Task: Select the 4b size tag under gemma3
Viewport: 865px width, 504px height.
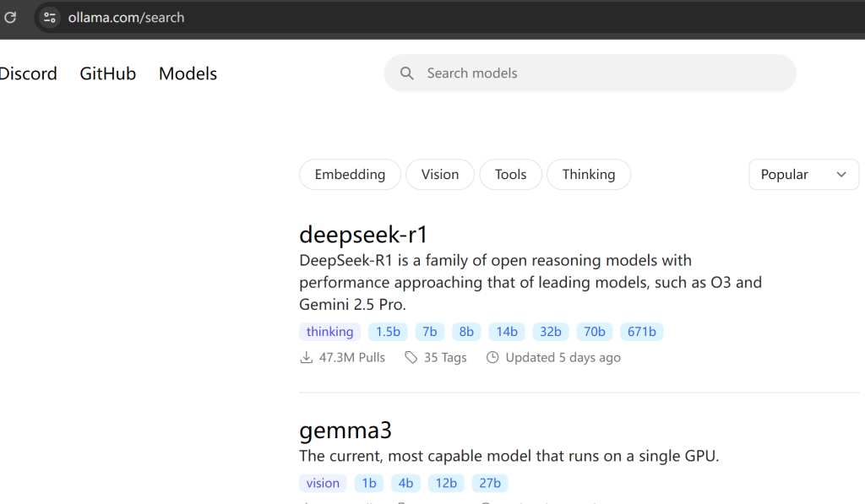Action: [405, 483]
